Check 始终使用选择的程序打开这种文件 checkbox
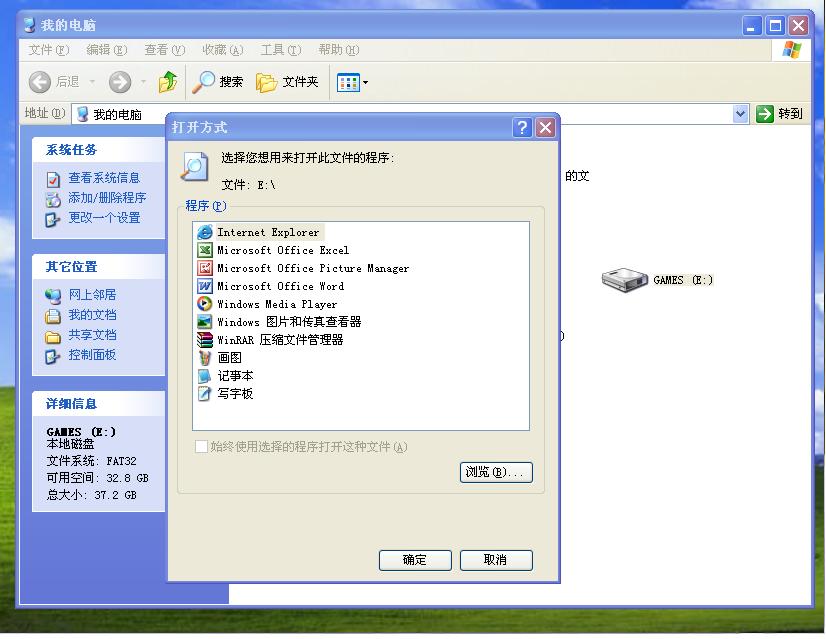 pos(201,447)
